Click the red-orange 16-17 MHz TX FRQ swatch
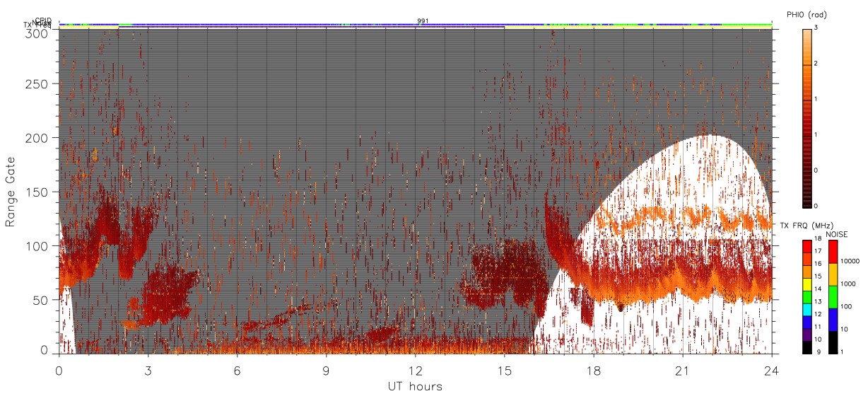Viewport: 868px width, 401px height. (807, 258)
